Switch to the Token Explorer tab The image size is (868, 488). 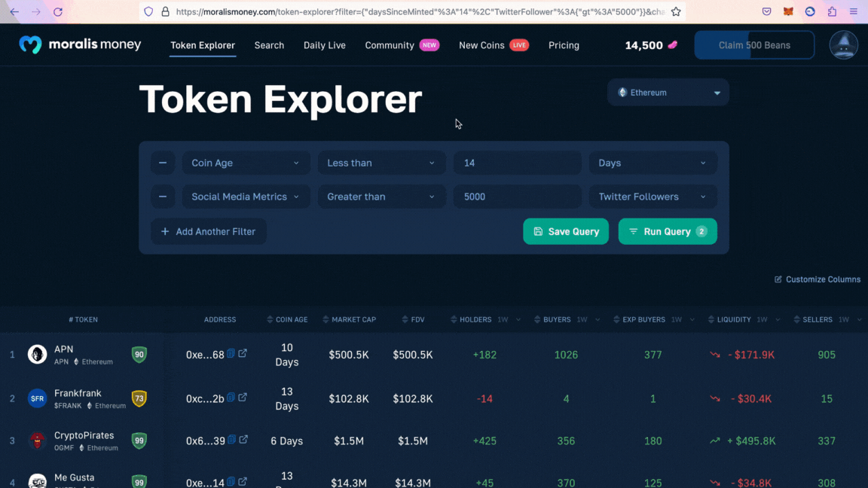[x=203, y=45]
